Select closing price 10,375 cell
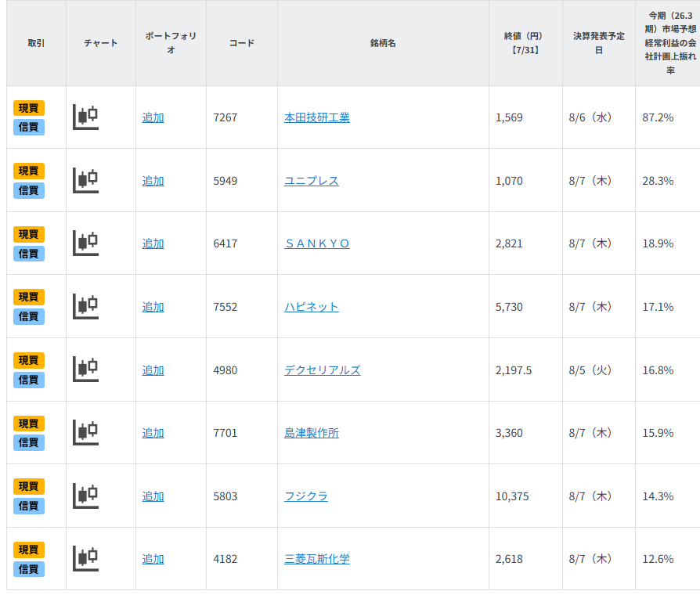700x602 pixels. point(525,496)
